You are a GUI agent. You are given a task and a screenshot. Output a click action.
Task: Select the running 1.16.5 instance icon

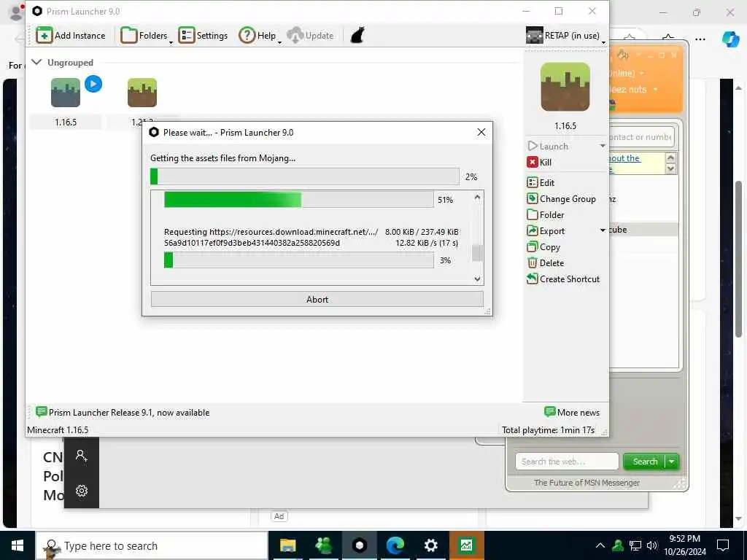coord(66,93)
